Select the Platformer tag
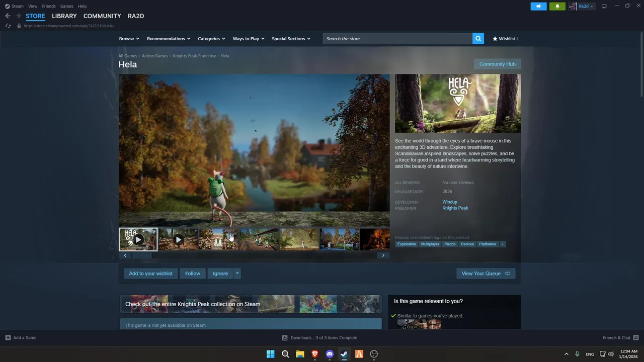The image size is (644, 362). click(488, 244)
